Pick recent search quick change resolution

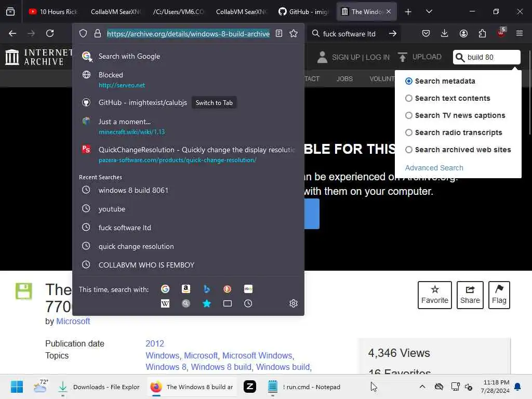[x=188, y=246]
